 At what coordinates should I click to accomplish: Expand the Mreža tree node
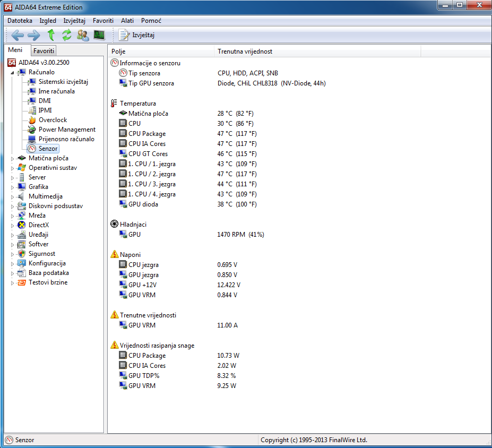click(x=12, y=216)
